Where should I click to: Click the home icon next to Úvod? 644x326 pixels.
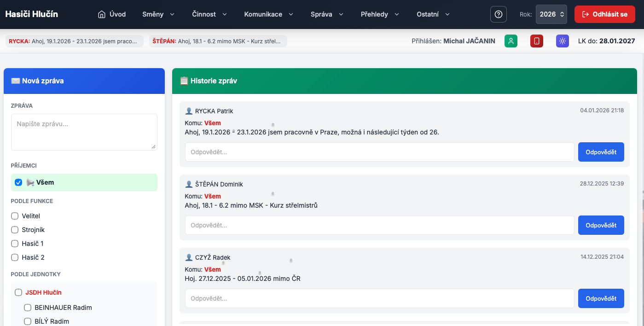tap(102, 14)
